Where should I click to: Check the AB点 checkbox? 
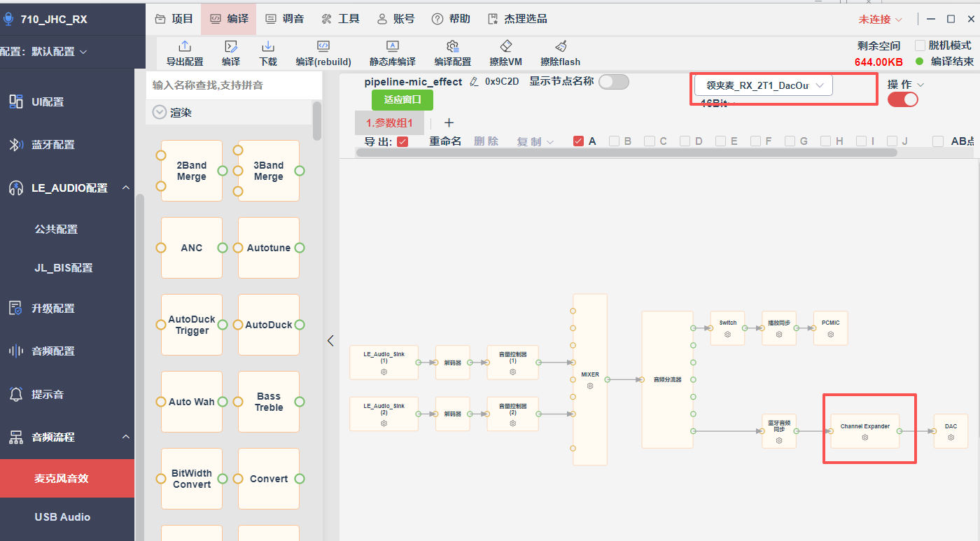pyautogui.click(x=938, y=141)
